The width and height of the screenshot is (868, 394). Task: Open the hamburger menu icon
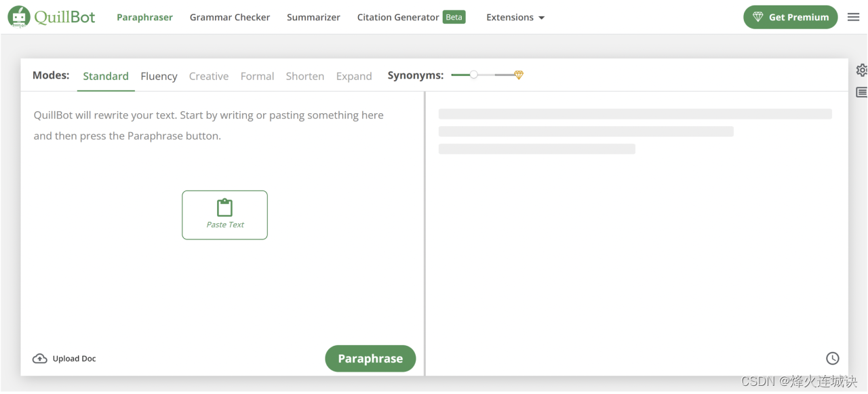(853, 17)
